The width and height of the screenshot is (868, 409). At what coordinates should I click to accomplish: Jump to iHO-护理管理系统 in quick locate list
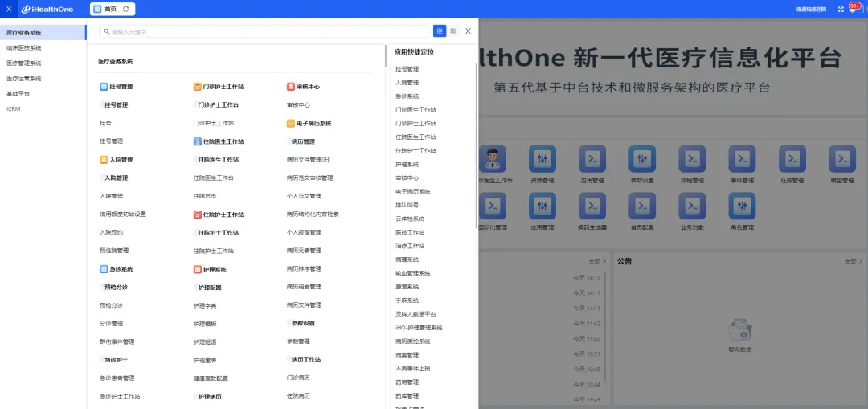(419, 328)
